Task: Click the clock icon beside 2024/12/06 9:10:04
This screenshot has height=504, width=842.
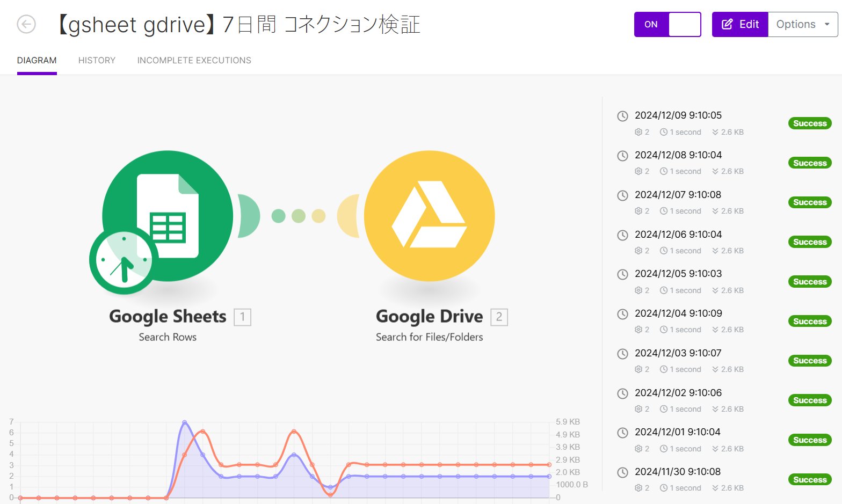Action: click(622, 235)
